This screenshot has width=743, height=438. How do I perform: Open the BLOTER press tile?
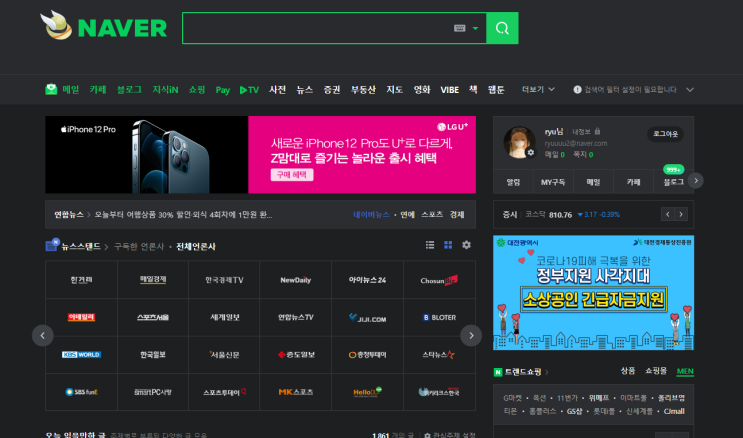click(x=439, y=318)
